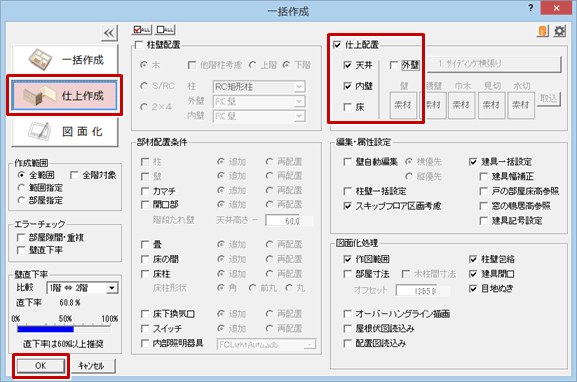Click the orange door icon at top right
The image size is (577, 382).
point(543,31)
